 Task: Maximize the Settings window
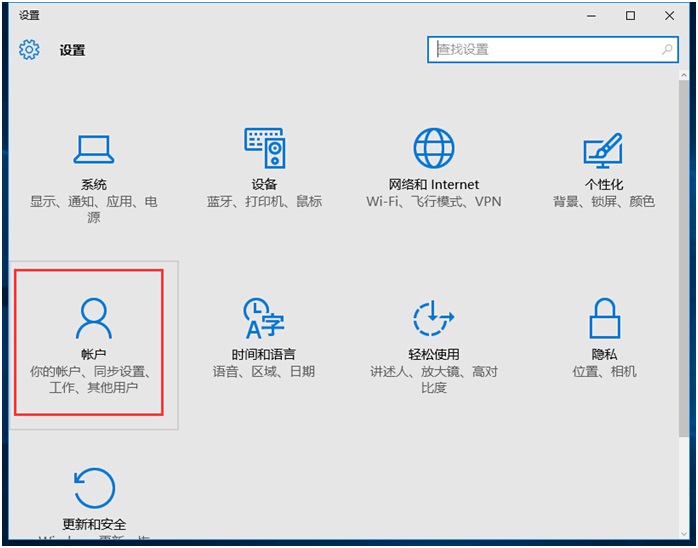tap(630, 15)
